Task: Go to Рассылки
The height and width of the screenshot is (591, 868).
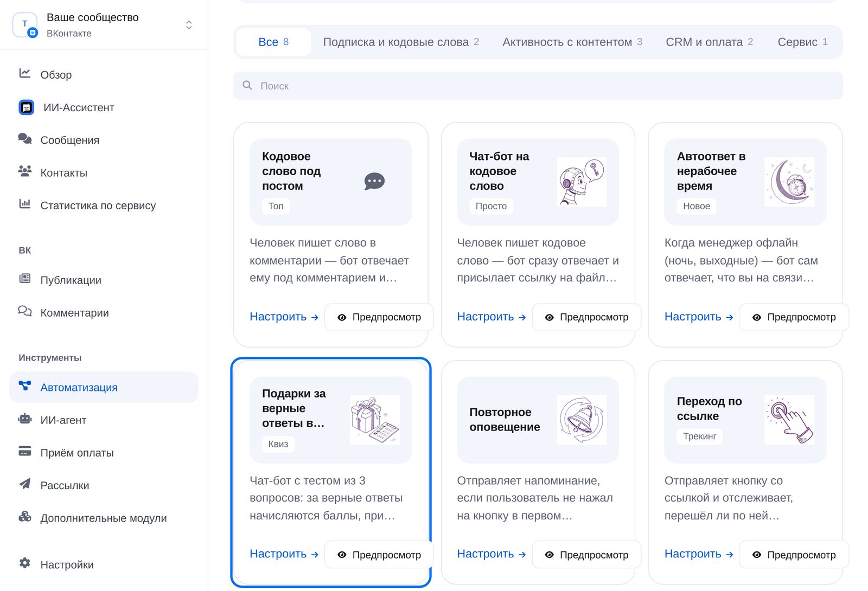Action: point(104,485)
